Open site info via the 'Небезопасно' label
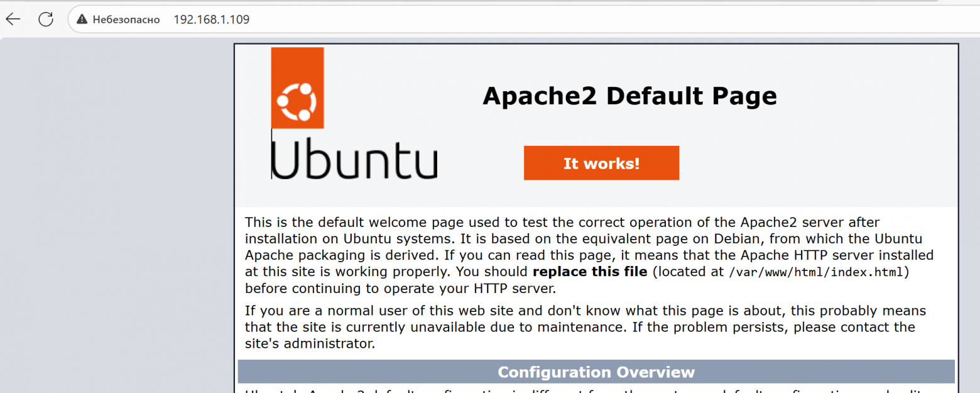 coord(126,19)
